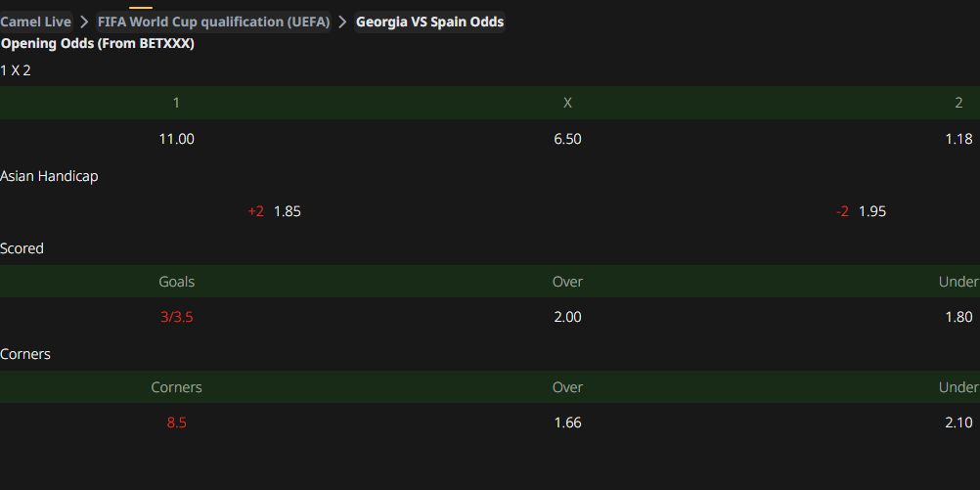
Task: Pick the 11.00 home win odds
Action: [x=176, y=139]
